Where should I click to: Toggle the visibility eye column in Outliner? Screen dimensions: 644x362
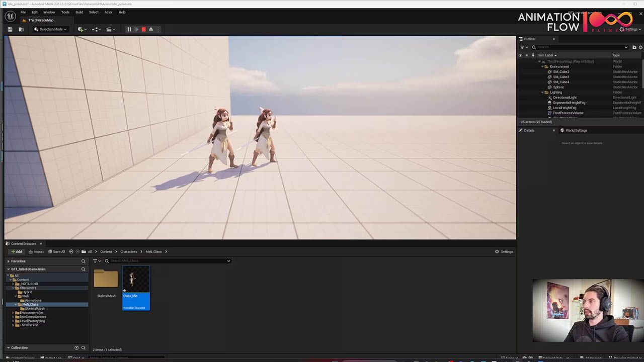coord(520,55)
